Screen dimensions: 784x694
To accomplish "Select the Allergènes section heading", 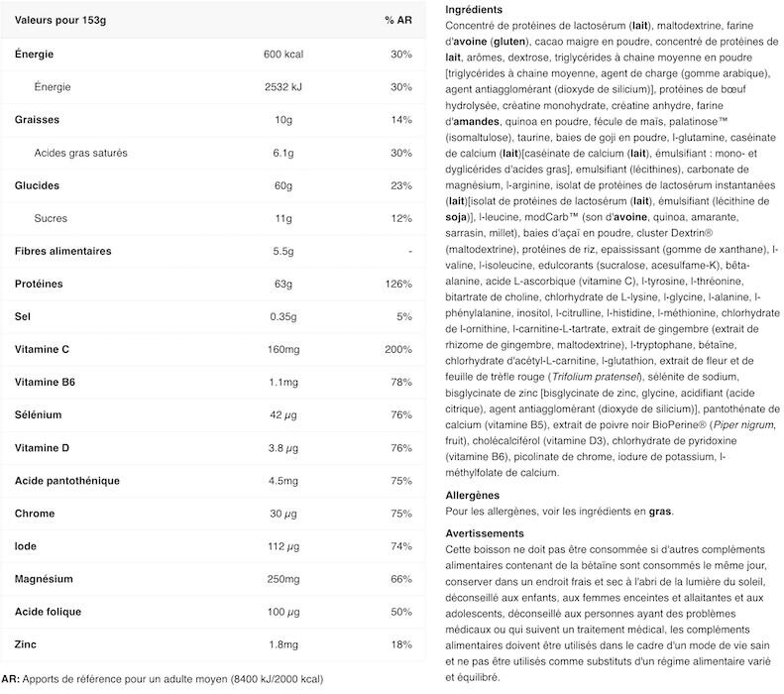I will tap(473, 496).
